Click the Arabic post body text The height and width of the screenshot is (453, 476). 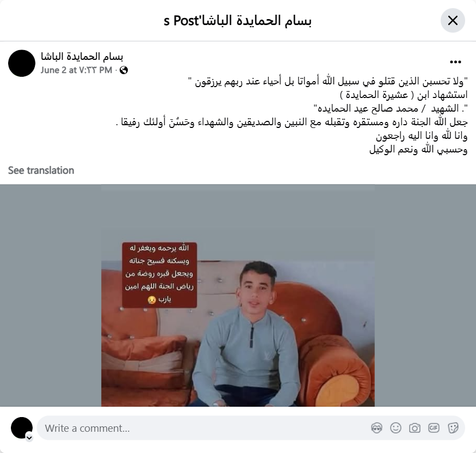click(292, 115)
